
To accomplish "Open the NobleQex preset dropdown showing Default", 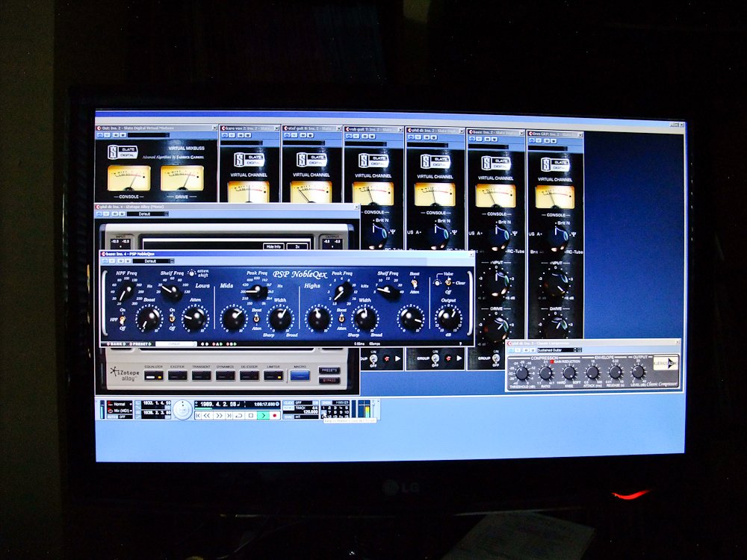I will [153, 261].
